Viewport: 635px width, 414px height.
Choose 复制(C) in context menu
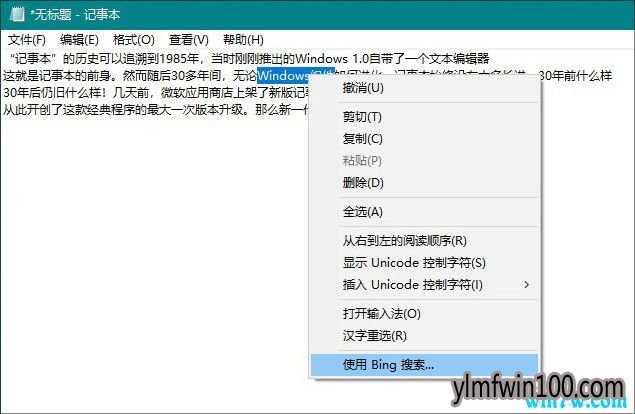(x=424, y=139)
